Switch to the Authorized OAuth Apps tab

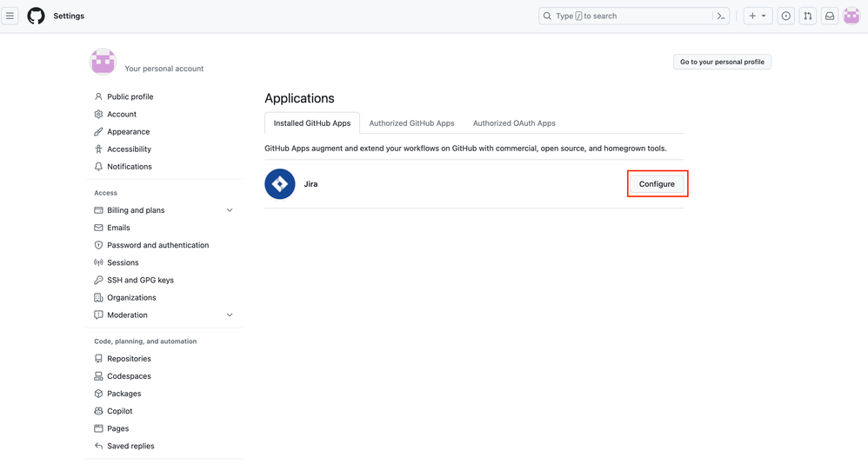pyautogui.click(x=514, y=123)
